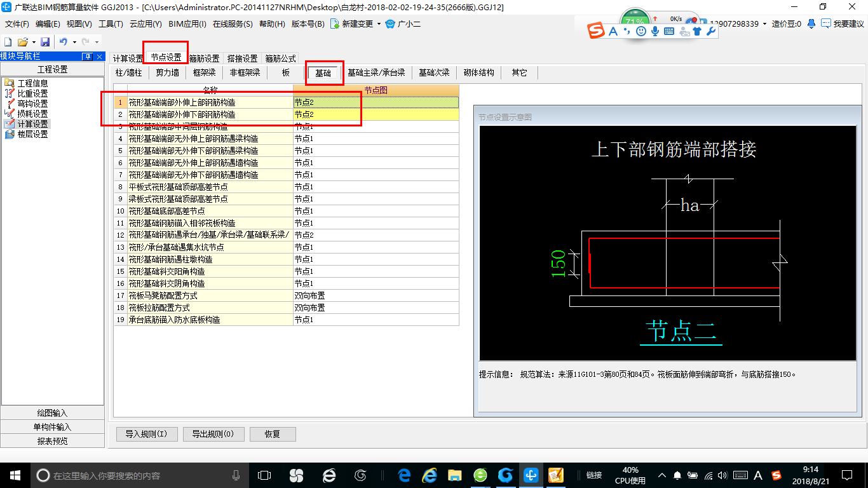Open the dropdown arrow next to Undo
This screenshot has width=868, height=488.
[x=74, y=42]
